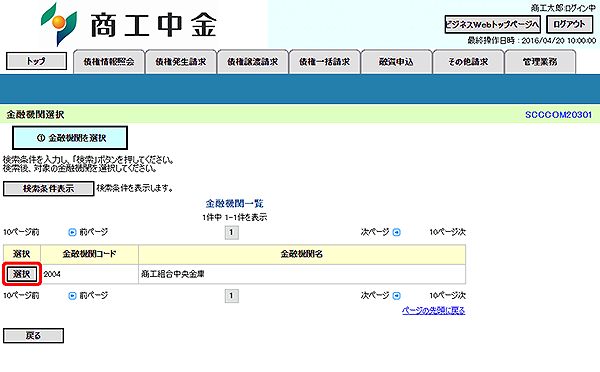
Task: Click the lower 前ページ arrow icon
Action: [72, 296]
